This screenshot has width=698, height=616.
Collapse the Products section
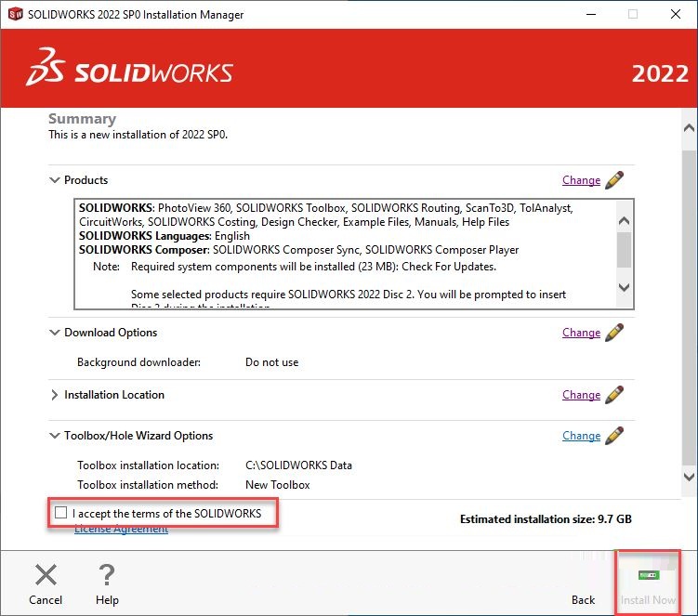coord(54,180)
